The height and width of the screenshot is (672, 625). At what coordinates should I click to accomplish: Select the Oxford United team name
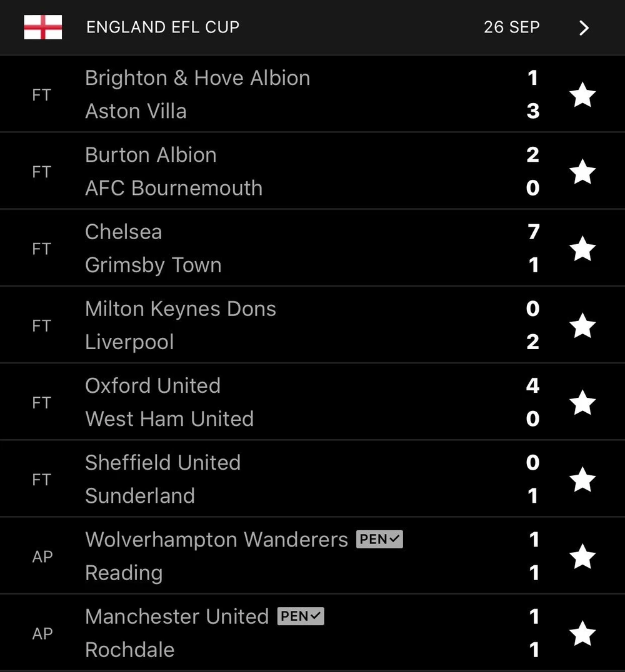[x=152, y=386]
